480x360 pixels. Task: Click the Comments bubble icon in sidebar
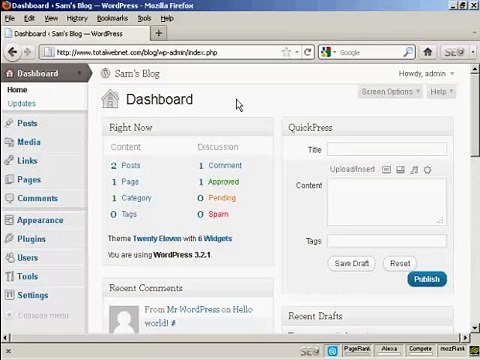click(9, 198)
